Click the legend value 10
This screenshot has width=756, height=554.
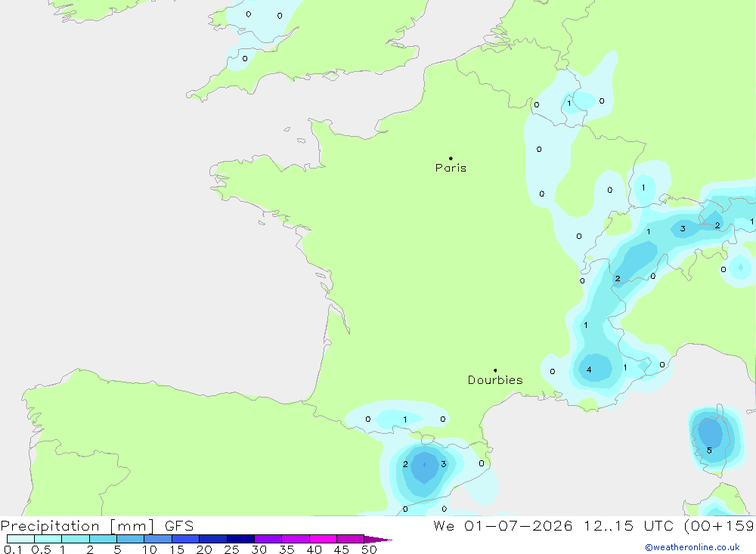(x=150, y=549)
